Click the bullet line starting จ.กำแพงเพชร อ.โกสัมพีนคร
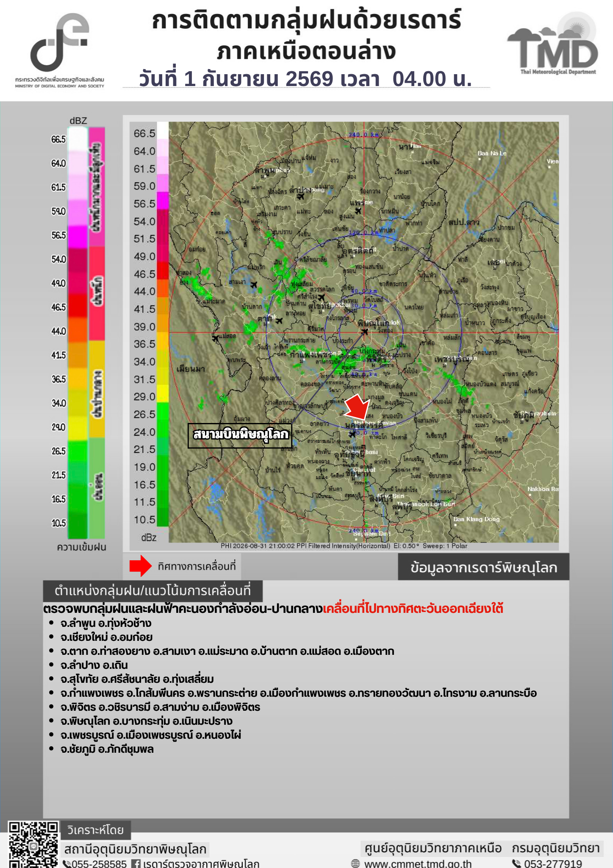 coord(299,693)
